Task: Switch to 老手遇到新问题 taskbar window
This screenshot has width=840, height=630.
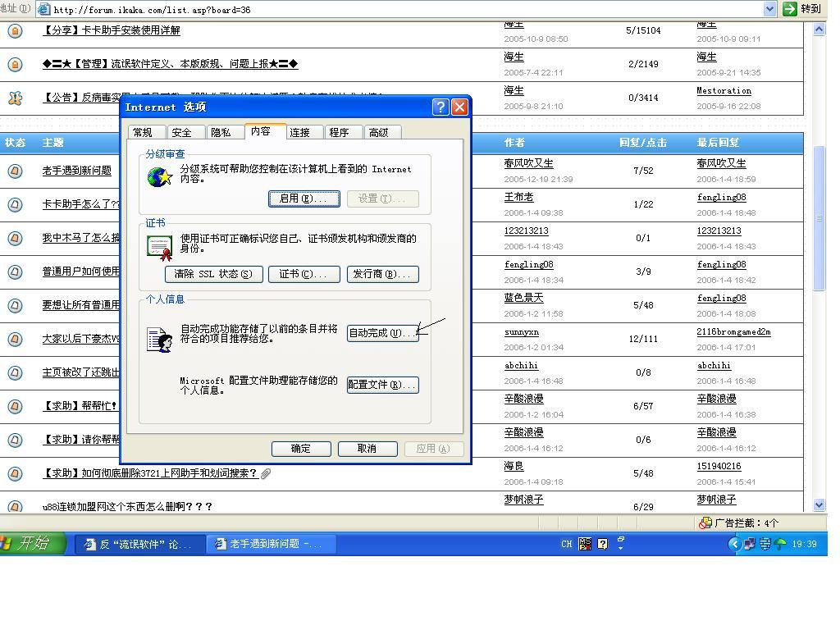Action: tap(271, 545)
